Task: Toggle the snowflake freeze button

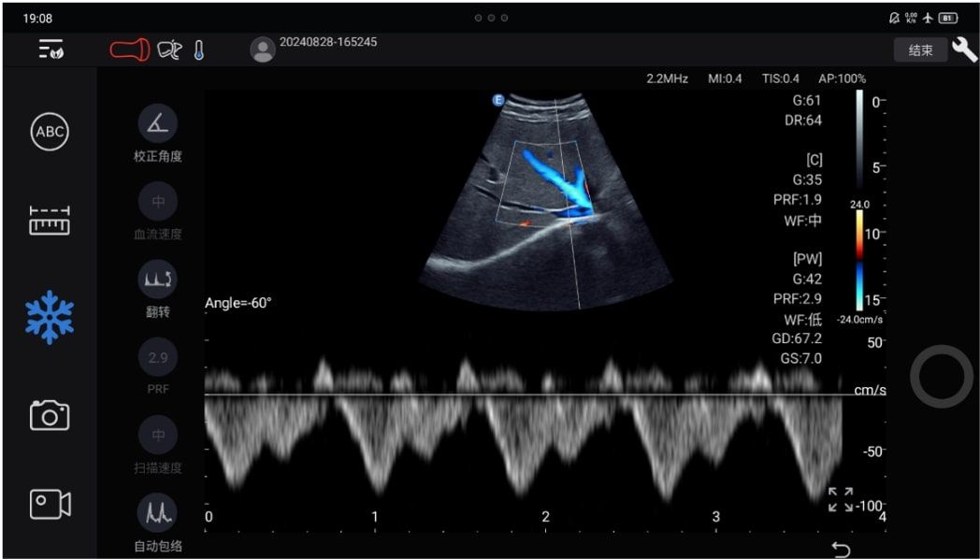Action: point(50,317)
